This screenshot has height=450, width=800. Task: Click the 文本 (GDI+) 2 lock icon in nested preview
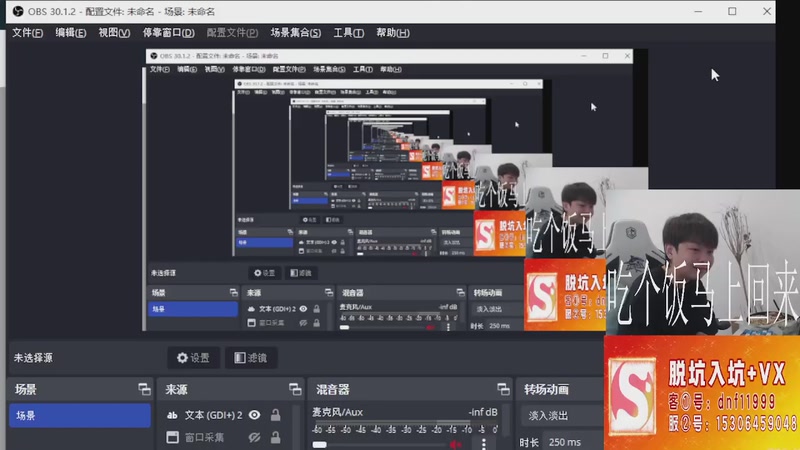(317, 309)
